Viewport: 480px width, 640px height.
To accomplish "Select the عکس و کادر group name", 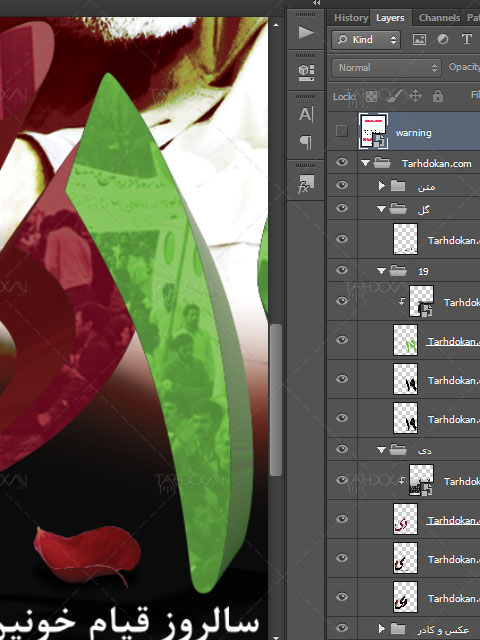I will 443,629.
